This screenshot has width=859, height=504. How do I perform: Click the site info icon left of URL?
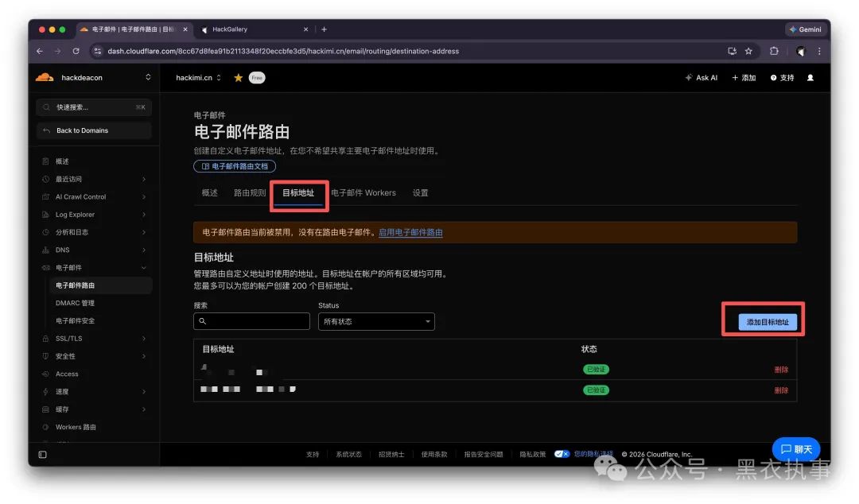(98, 51)
